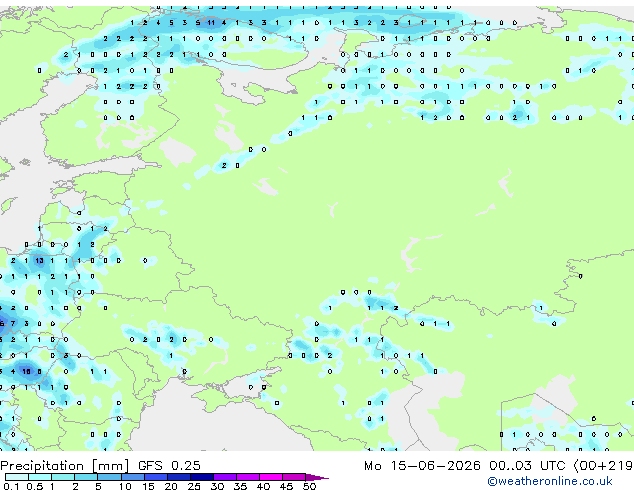Pick the 25–30 mm navy swatch

click(x=201, y=477)
